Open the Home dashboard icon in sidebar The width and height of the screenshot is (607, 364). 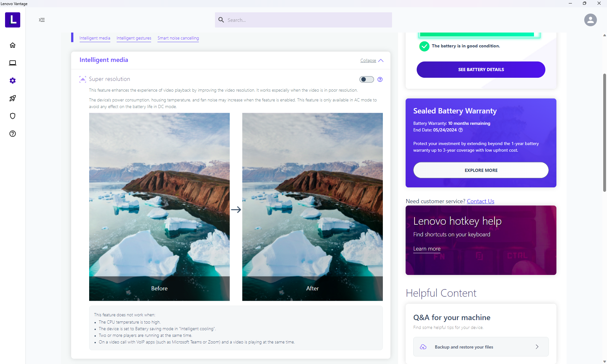13,45
